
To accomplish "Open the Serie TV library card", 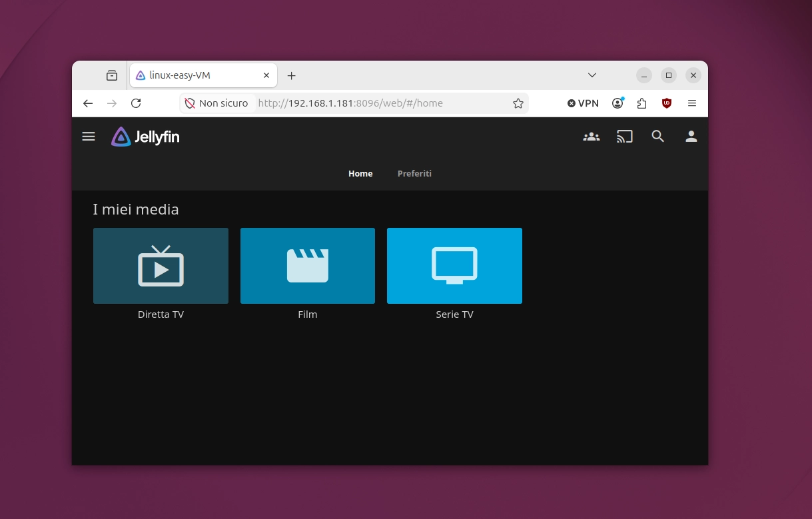I will point(454,266).
